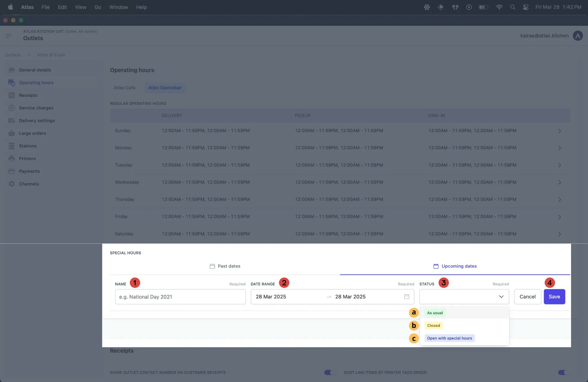Screen dimensions: 588x382
Task: Toggle show outlet contact number on receipts
Action: [x=328, y=373]
